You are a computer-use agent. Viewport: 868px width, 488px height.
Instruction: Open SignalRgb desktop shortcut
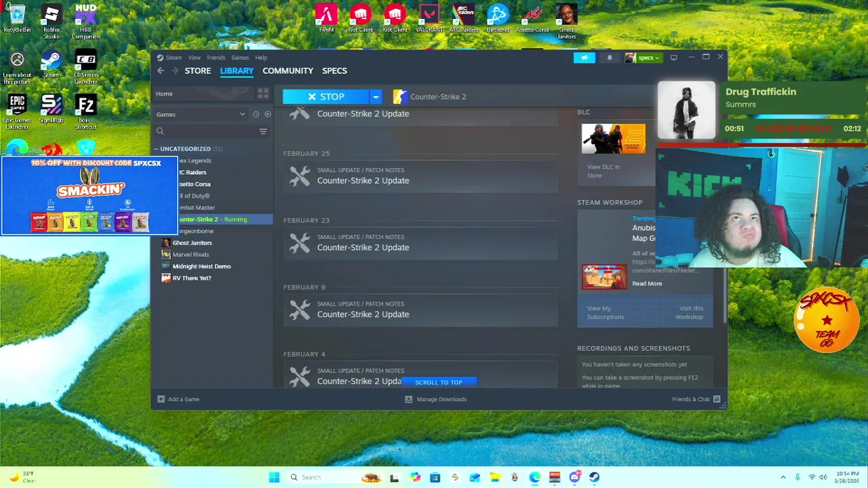pyautogui.click(x=52, y=108)
